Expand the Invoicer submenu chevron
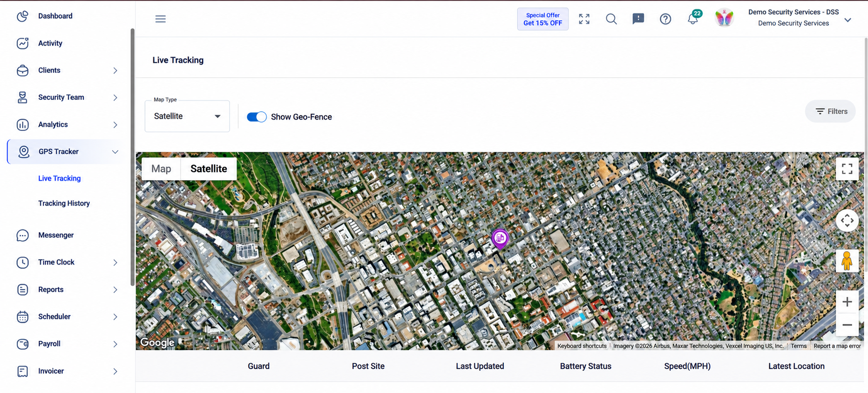Screen dimensions: 868x393 (115, 371)
